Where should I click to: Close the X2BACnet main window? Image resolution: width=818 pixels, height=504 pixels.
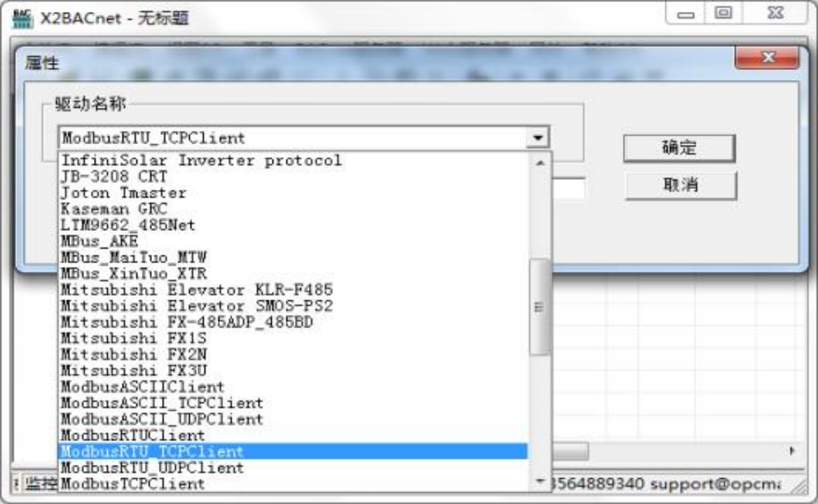[775, 13]
